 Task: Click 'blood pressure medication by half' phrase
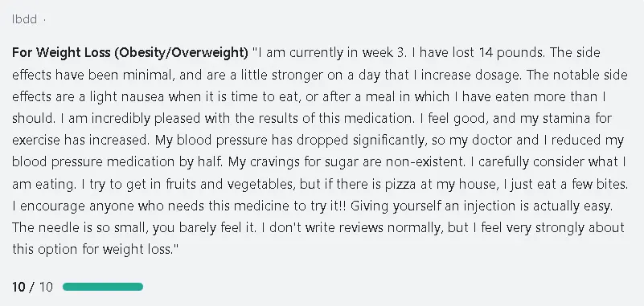(x=117, y=162)
